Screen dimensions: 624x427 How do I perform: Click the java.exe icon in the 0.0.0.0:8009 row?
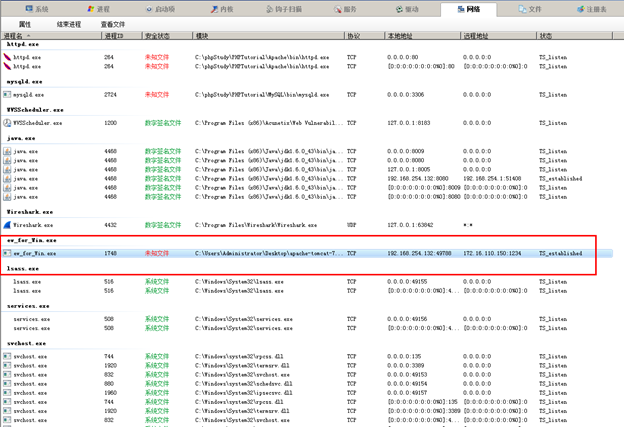7,151
